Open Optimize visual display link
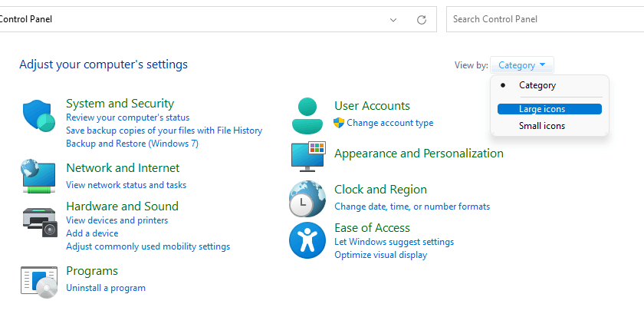The width and height of the screenshot is (644, 314). (x=380, y=255)
